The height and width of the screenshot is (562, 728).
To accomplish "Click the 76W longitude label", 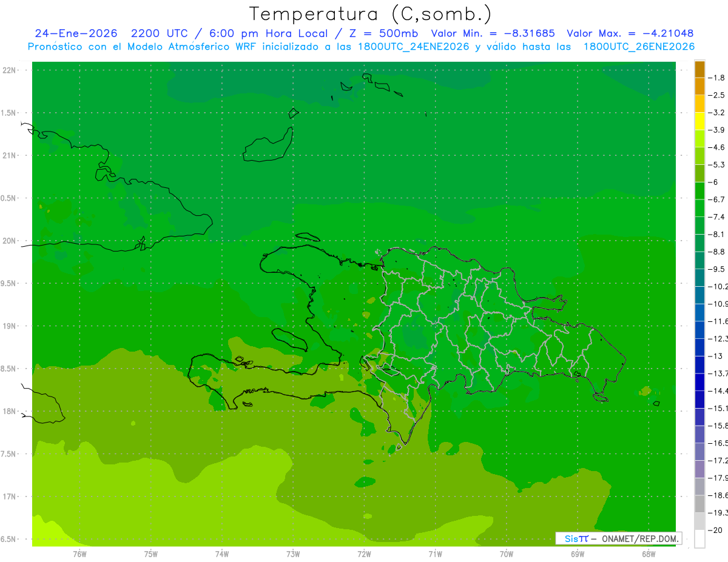I will coord(79,554).
